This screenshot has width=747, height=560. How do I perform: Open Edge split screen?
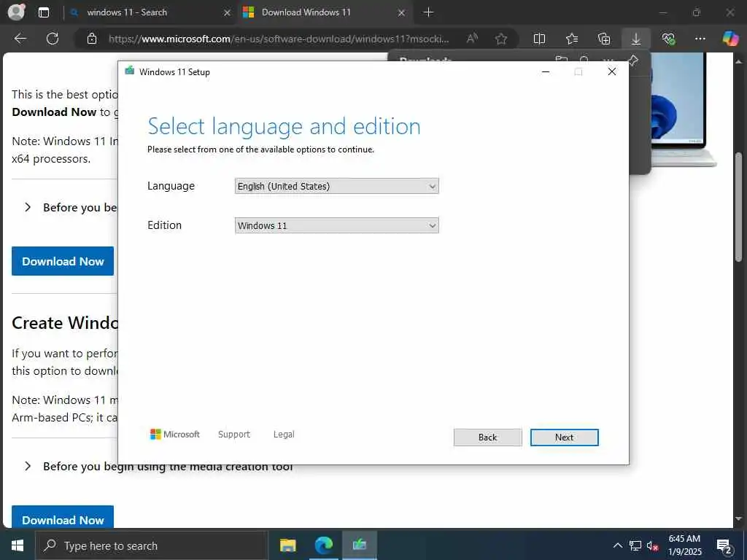pyautogui.click(x=539, y=39)
